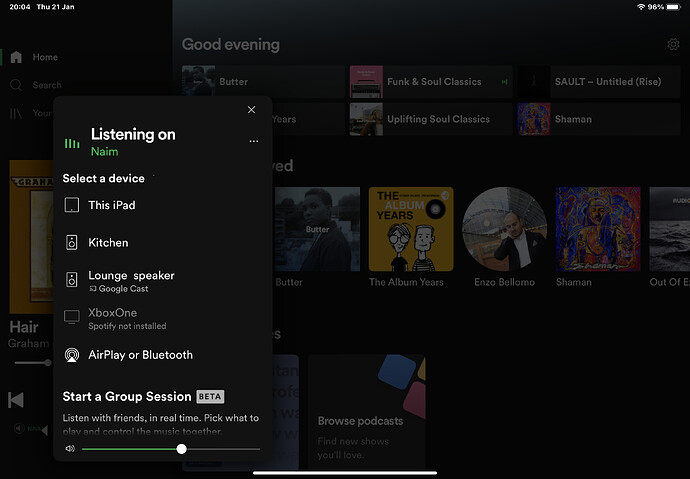Viewport: 690px width, 479px height.
Task: Click the Enzo Bellomo name label
Action: [505, 282]
